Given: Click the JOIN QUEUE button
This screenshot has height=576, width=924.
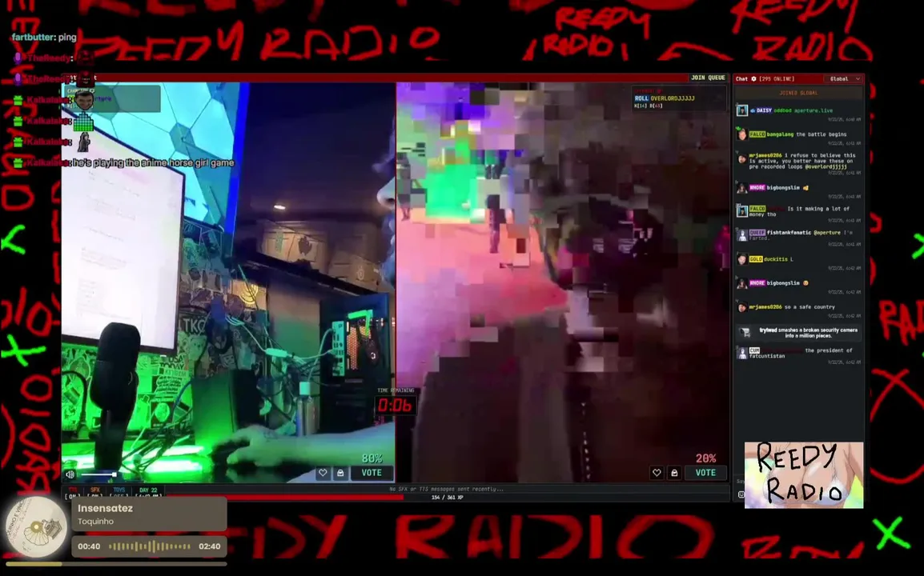Looking at the screenshot, I should 708,78.
